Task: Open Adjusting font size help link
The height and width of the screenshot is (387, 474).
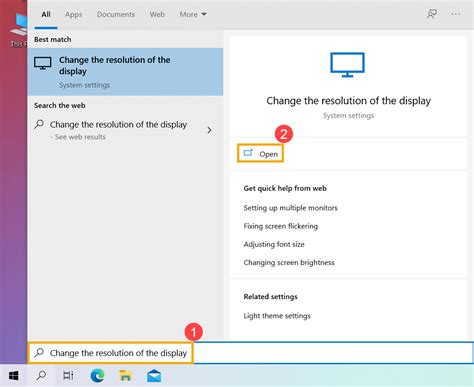Action: [x=274, y=244]
